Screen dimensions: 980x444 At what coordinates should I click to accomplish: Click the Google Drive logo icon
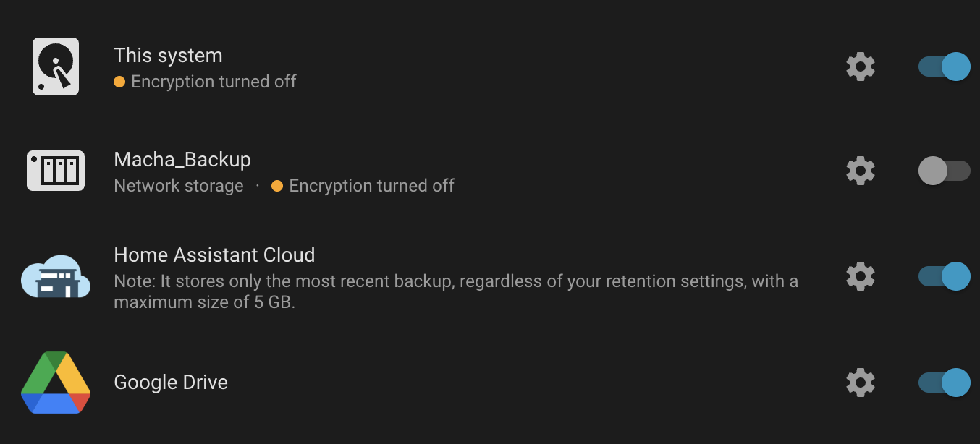pyautogui.click(x=56, y=383)
